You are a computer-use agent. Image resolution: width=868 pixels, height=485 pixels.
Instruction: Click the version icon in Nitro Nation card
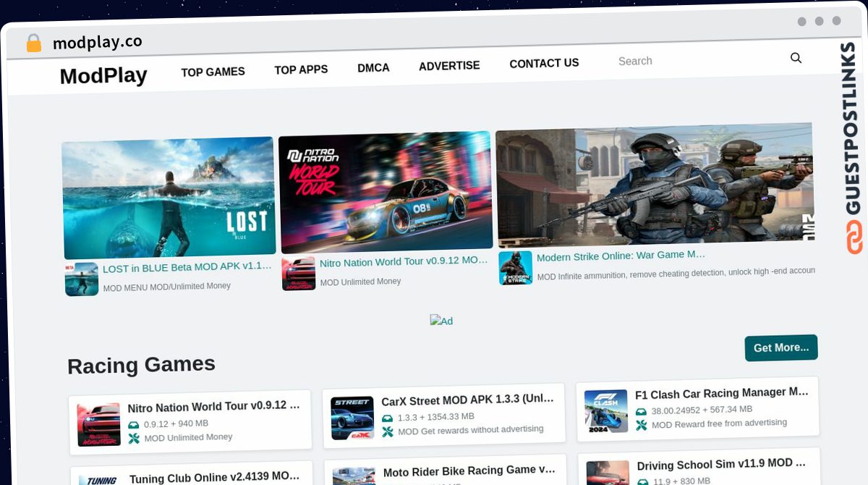(134, 425)
